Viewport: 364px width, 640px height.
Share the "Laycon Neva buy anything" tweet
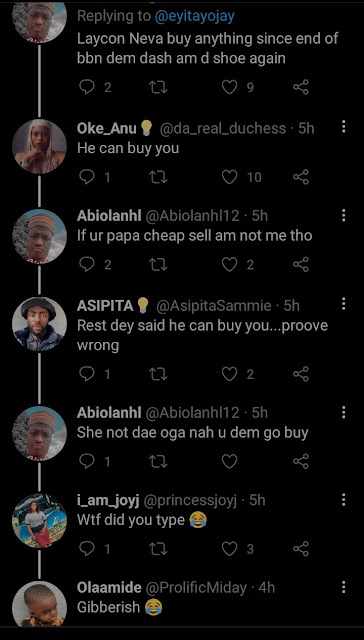(x=301, y=87)
